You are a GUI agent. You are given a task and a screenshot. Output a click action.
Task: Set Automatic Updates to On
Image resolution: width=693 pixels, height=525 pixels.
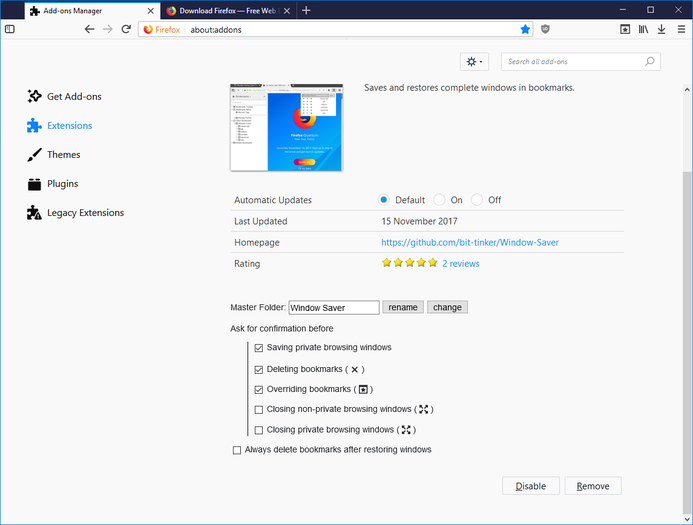click(440, 200)
